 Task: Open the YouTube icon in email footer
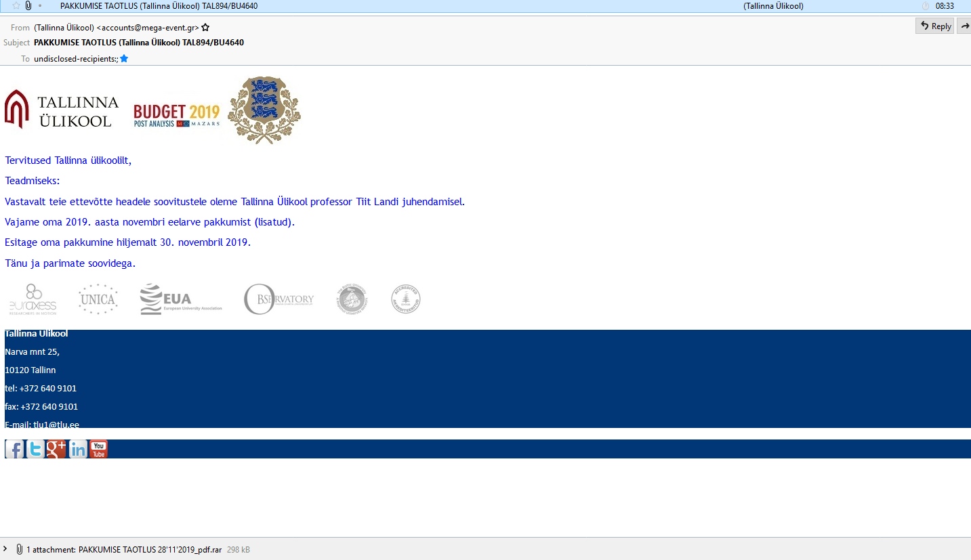98,449
